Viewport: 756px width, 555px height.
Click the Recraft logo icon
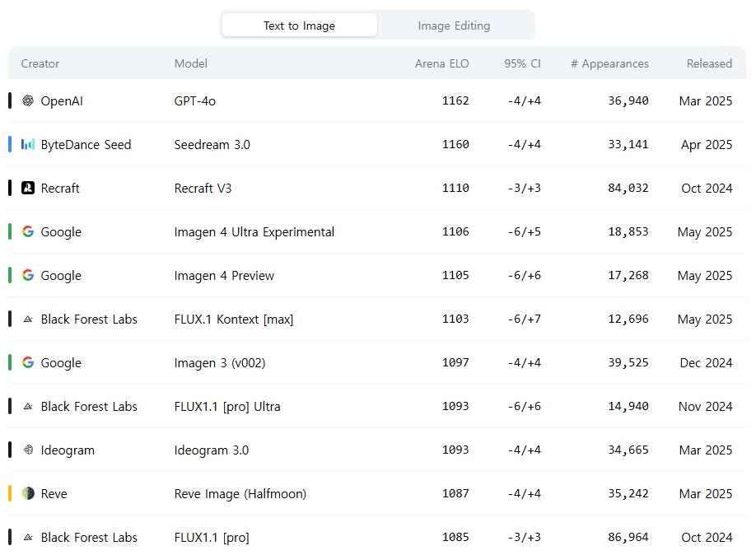(x=28, y=188)
